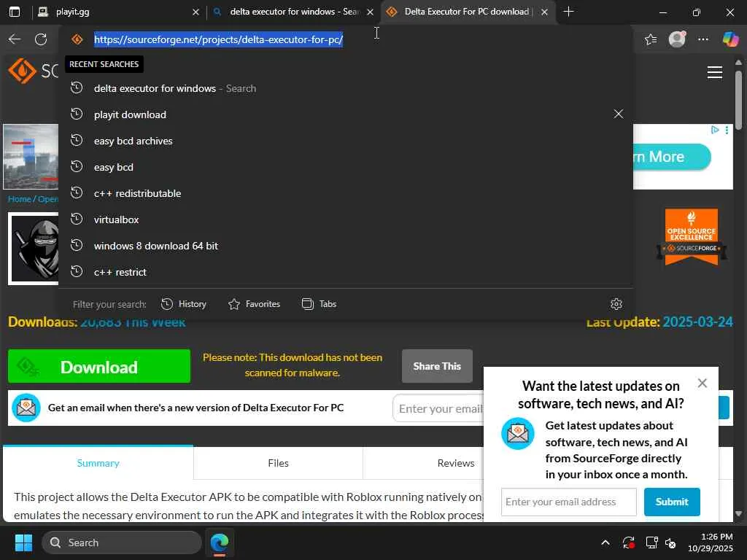Remove 'playit download' suggestion with X

click(x=619, y=114)
